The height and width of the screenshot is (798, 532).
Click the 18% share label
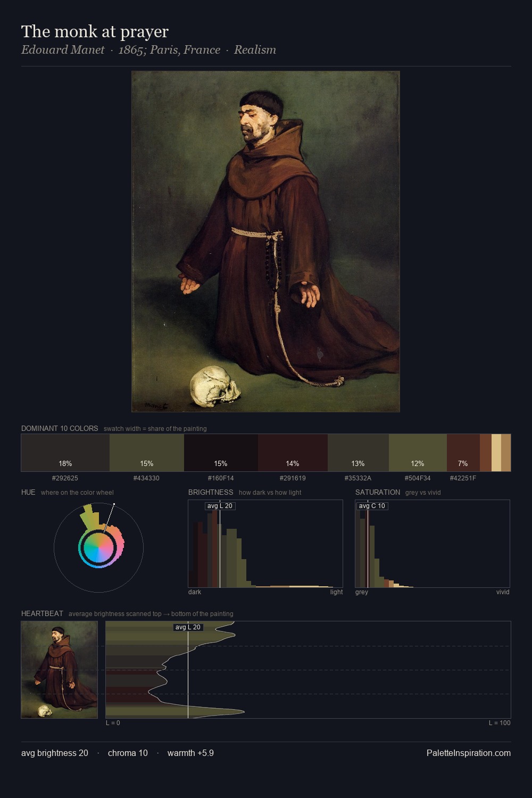point(65,464)
